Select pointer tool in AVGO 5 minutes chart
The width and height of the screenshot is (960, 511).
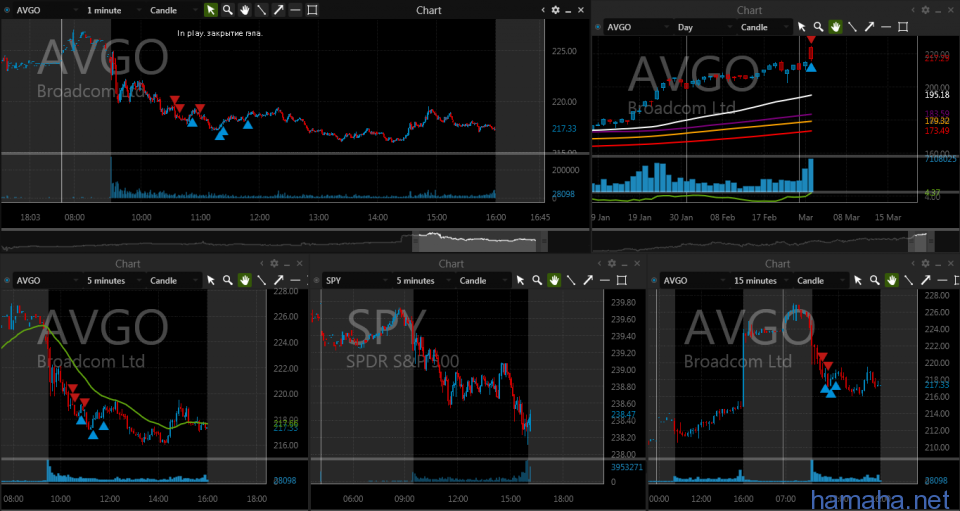[x=211, y=280]
